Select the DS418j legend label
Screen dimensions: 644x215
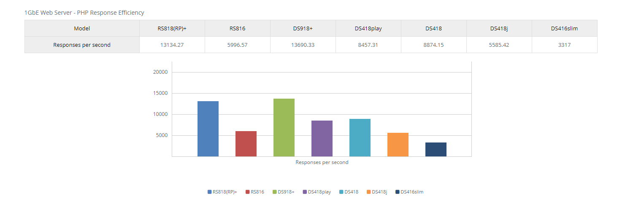point(379,192)
